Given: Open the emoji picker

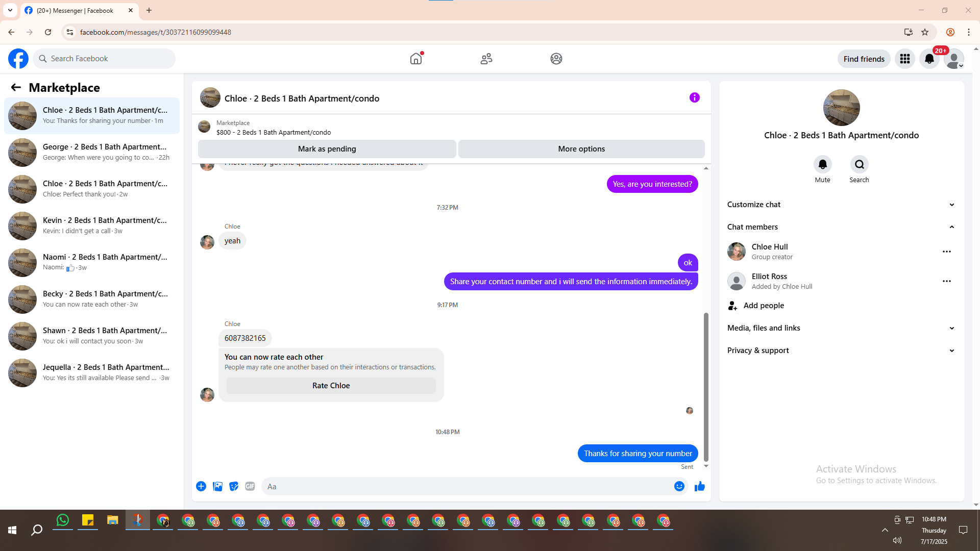Looking at the screenshot, I should [x=679, y=486].
